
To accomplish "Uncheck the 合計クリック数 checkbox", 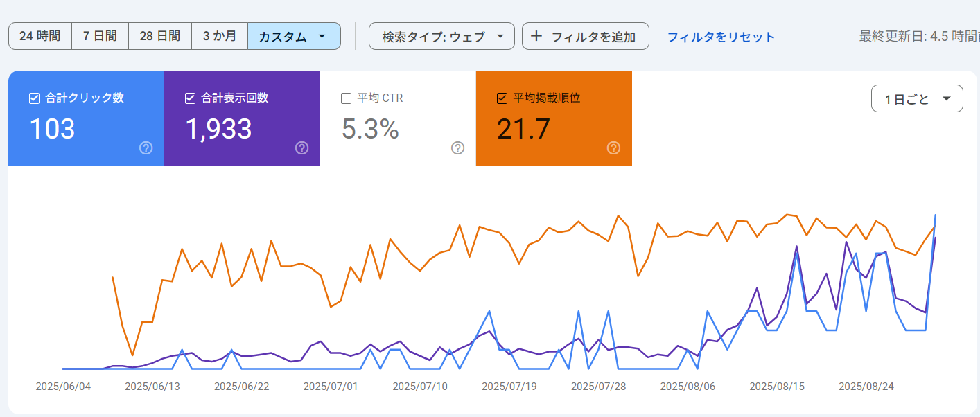I will click(35, 98).
